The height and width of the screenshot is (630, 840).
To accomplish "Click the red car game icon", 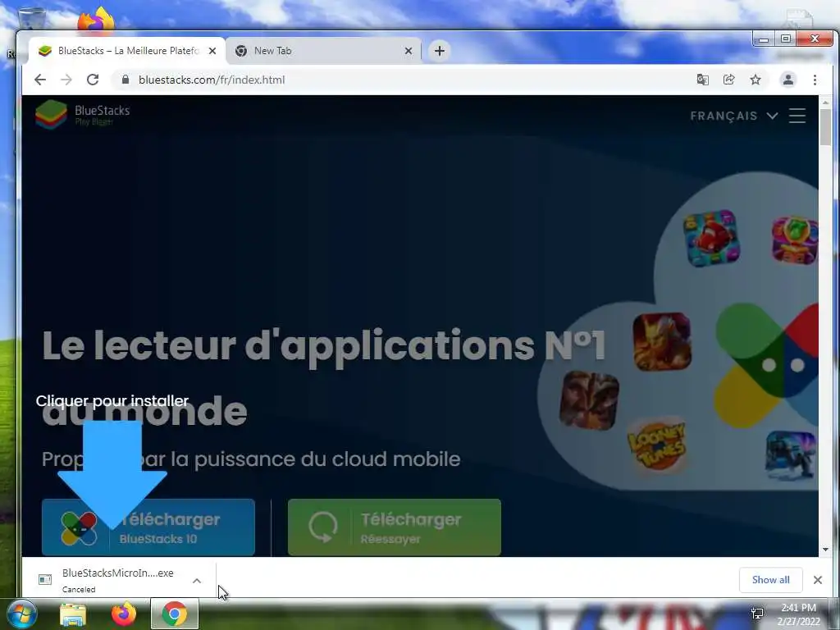I will coord(711,239).
